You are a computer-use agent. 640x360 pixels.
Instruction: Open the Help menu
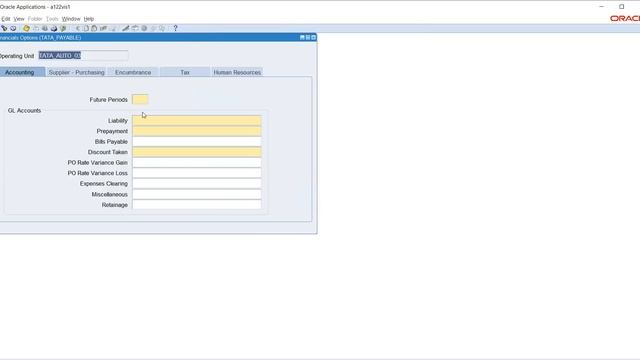click(x=89, y=19)
